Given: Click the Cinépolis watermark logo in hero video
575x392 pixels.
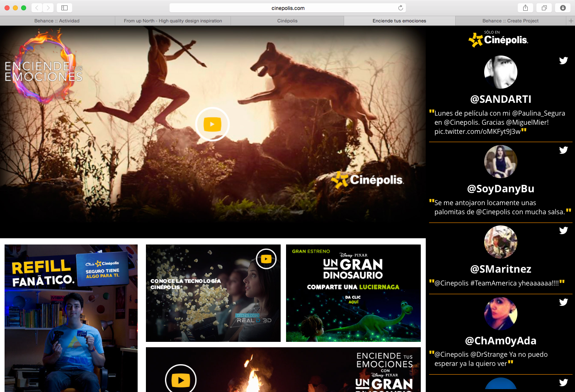Looking at the screenshot, I should (x=367, y=180).
